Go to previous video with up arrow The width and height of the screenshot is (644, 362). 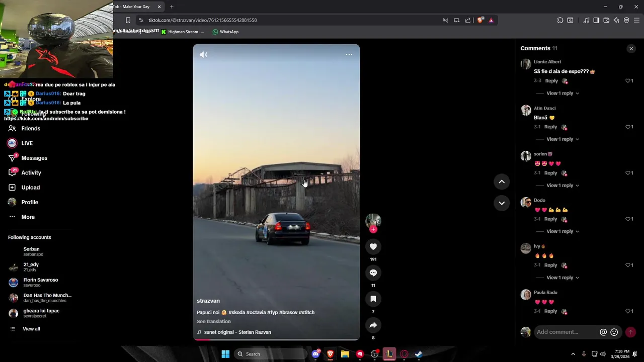click(x=502, y=182)
